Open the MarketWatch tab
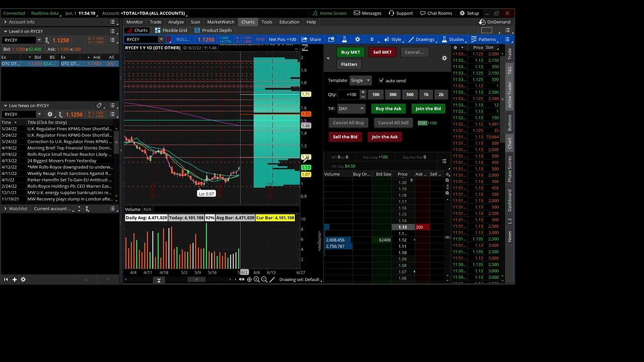Viewport: 644px width, 362px height. click(x=221, y=22)
